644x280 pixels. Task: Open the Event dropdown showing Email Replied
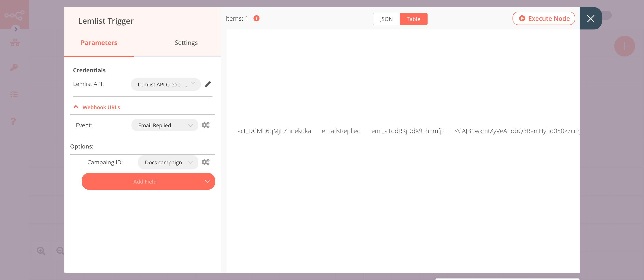coord(165,125)
